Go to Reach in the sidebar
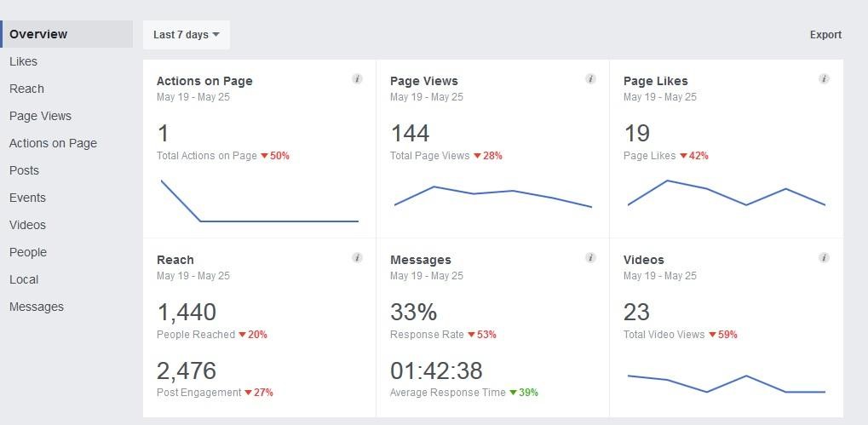868x425 pixels. coord(26,89)
